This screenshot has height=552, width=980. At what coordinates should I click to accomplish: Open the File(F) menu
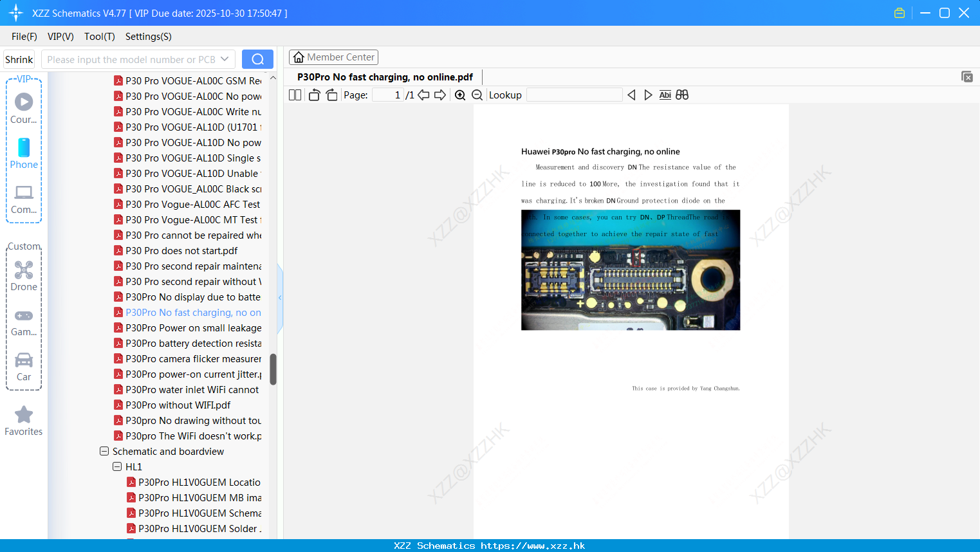[24, 37]
